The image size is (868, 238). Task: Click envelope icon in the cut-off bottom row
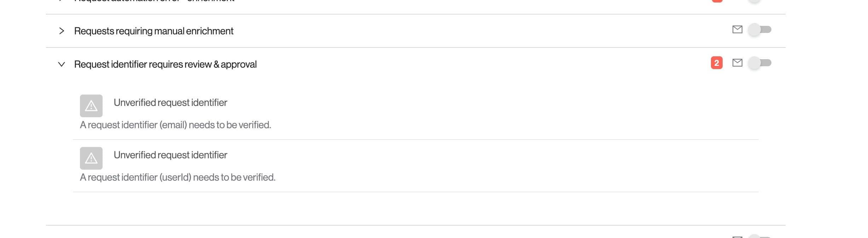(x=737, y=237)
